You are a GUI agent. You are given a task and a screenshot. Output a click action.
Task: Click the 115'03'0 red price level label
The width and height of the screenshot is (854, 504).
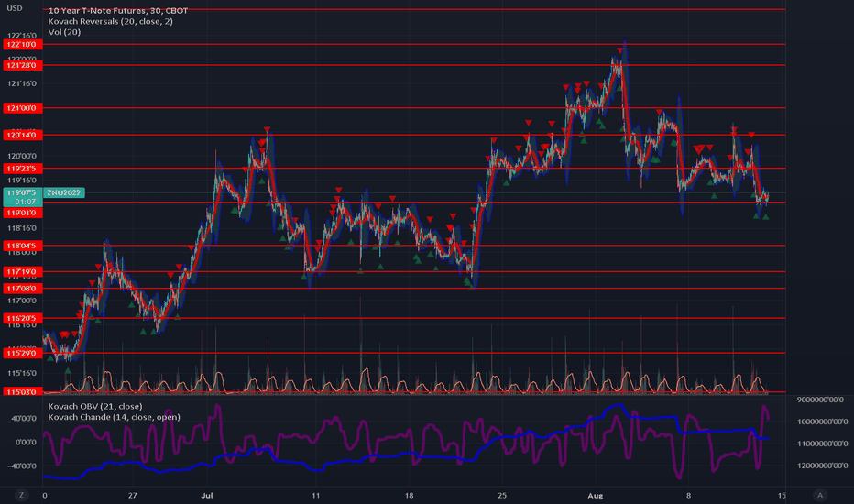(x=22, y=391)
